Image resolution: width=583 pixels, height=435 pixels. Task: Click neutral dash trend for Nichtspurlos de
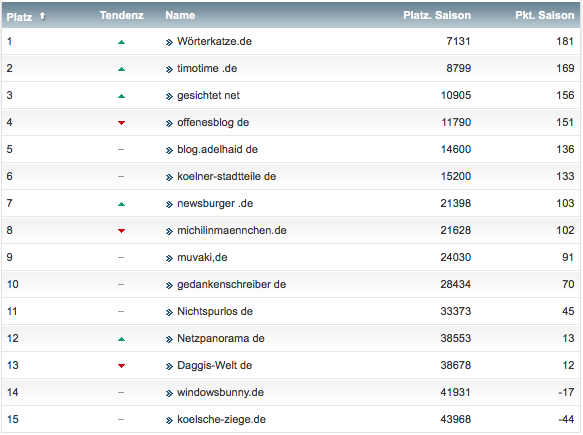pos(121,311)
